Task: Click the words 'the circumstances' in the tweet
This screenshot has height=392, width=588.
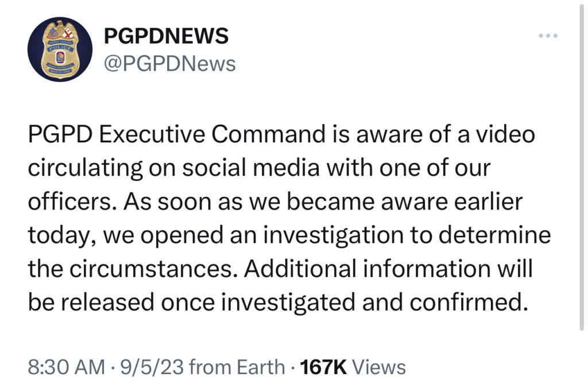Action: click(x=130, y=269)
